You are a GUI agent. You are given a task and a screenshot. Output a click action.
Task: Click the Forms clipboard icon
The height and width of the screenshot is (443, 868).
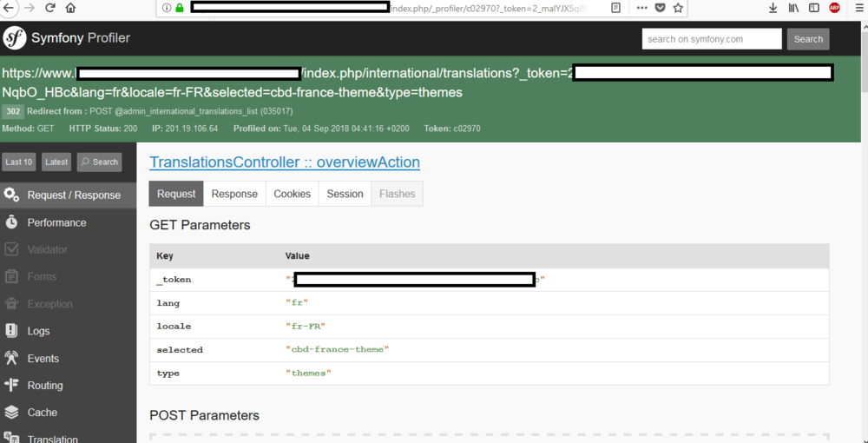click(11, 275)
